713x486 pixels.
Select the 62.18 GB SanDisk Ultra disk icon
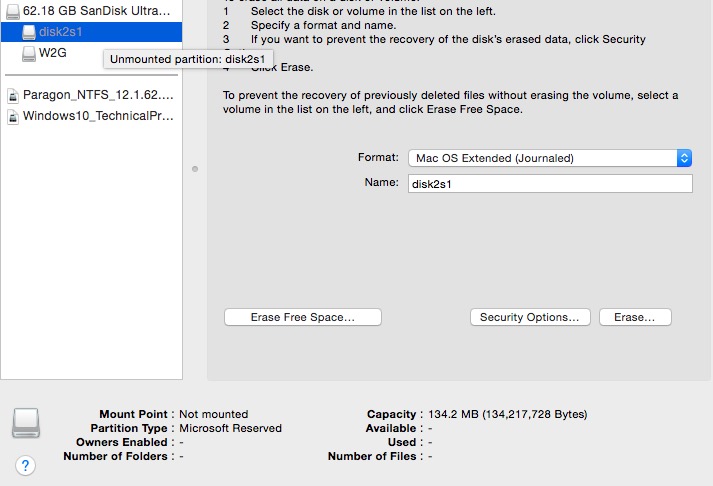(13, 11)
